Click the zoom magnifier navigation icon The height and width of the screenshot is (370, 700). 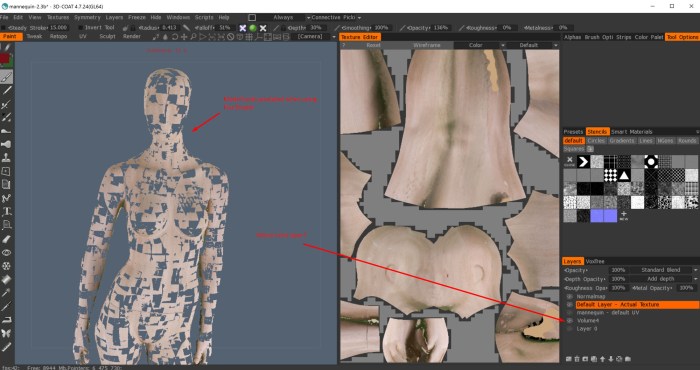pyautogui.click(x=193, y=37)
